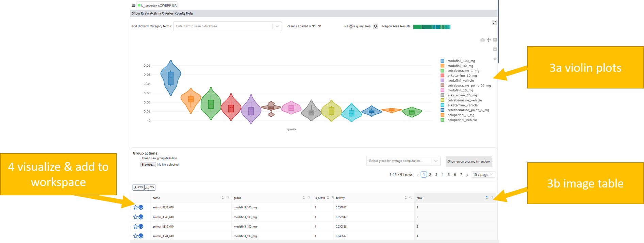Open the group average computation dropdown

click(436, 161)
